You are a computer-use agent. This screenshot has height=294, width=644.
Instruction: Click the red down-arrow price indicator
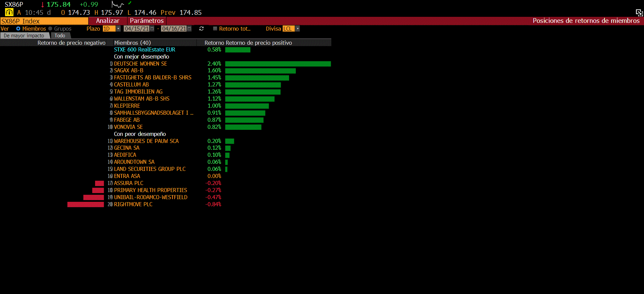tap(42, 5)
